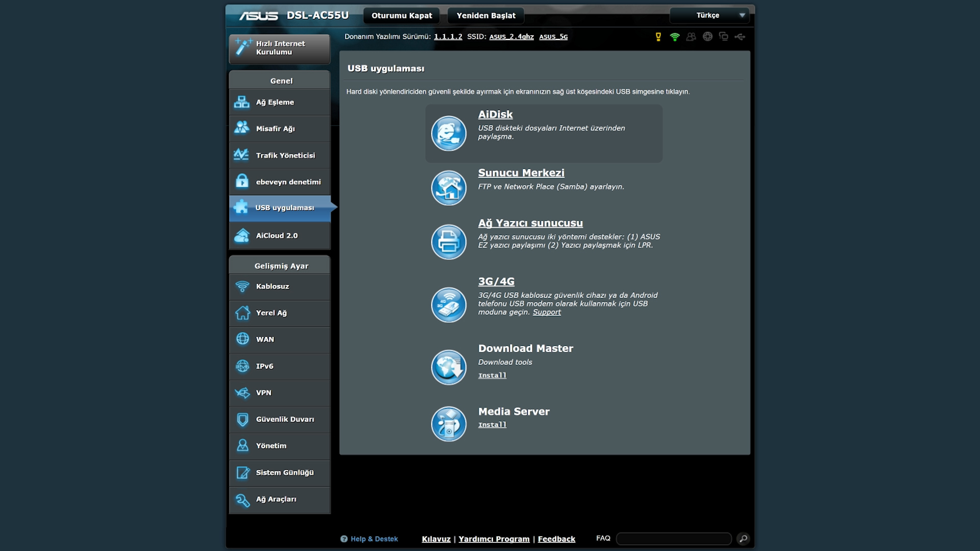The image size is (980, 551).
Task: Open Hızlı Internet Kurulumu wizard
Action: (280, 48)
